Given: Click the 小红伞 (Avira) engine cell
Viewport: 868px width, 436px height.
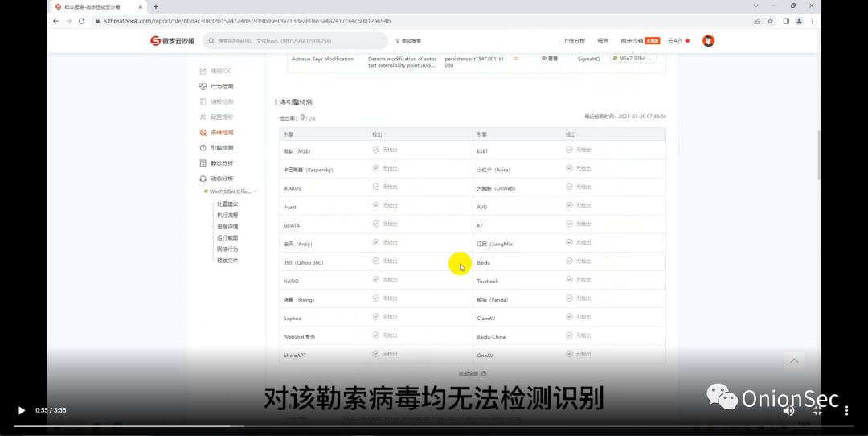Looking at the screenshot, I should (493, 170).
